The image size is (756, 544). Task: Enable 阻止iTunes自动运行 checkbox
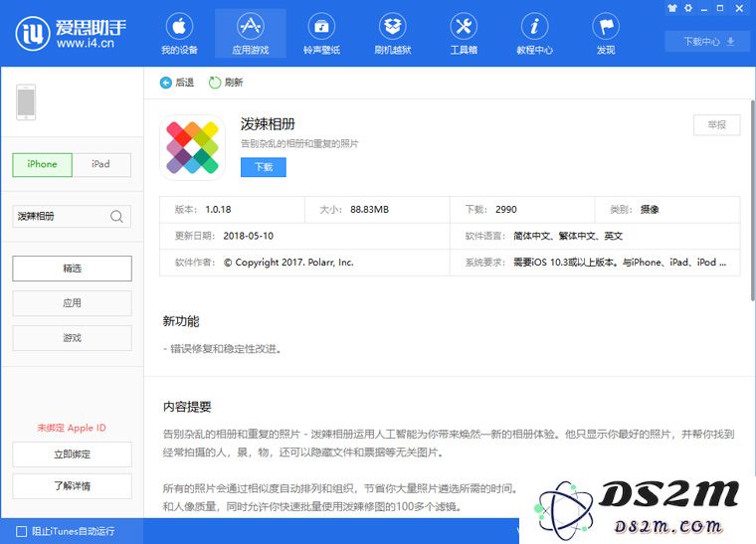pos(21,531)
